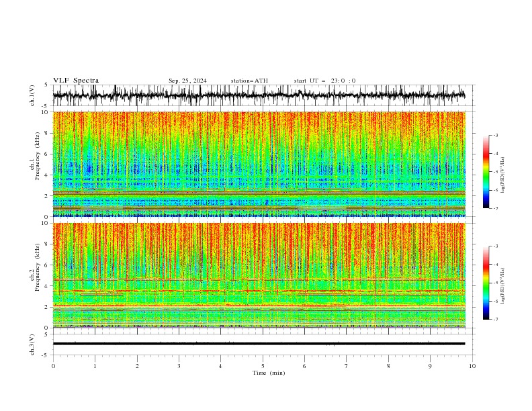Click the ch.2 PSD color scale bar
This screenshot has height=411, width=532.
(x=486, y=283)
